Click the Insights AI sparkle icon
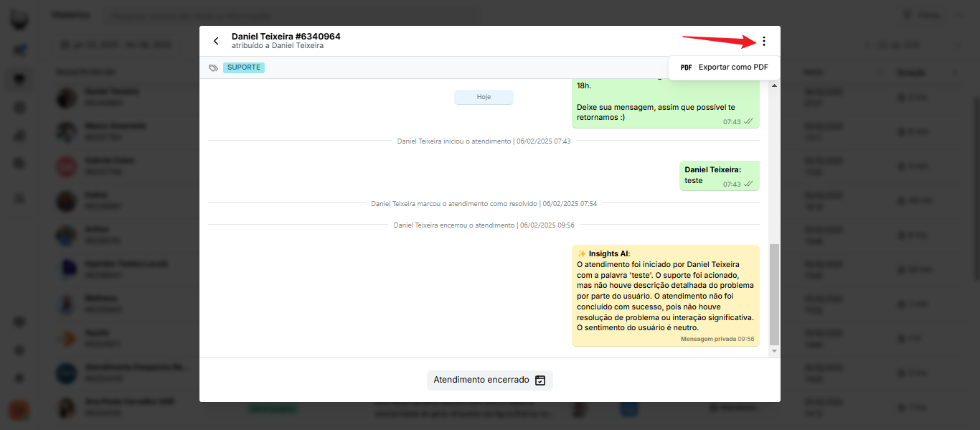Image resolution: width=980 pixels, height=430 pixels. pyautogui.click(x=582, y=253)
